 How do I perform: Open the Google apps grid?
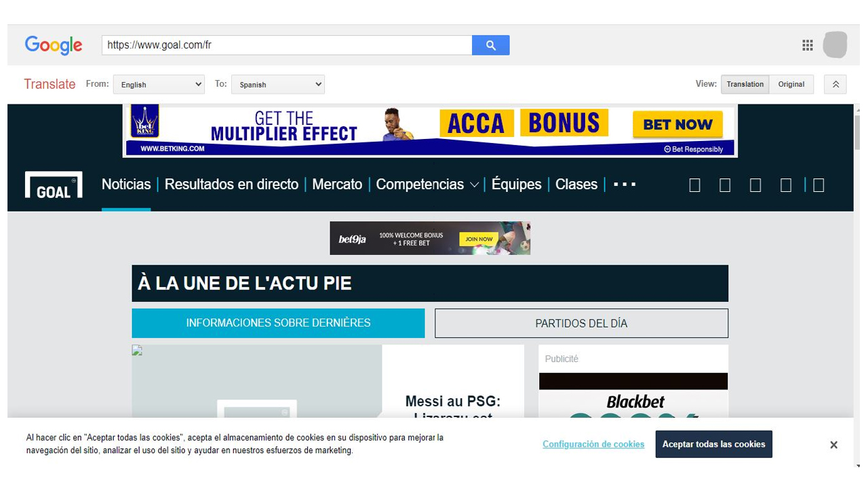tap(807, 45)
